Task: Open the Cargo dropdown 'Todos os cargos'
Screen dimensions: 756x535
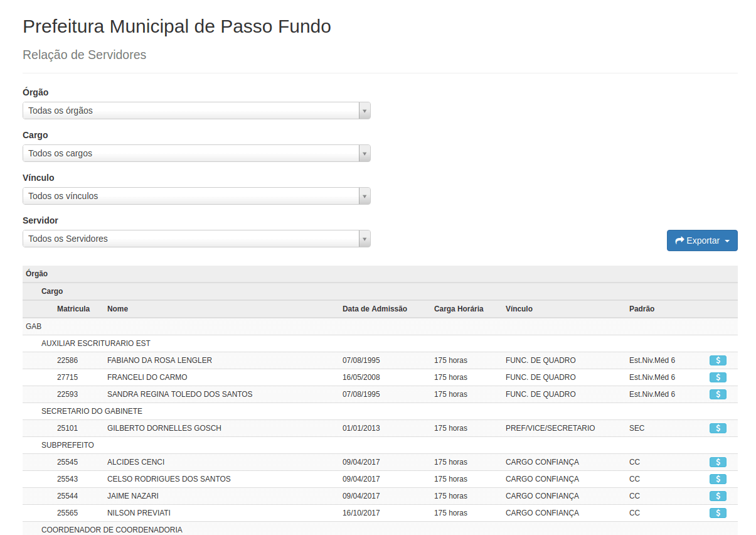Action: pyautogui.click(x=196, y=153)
